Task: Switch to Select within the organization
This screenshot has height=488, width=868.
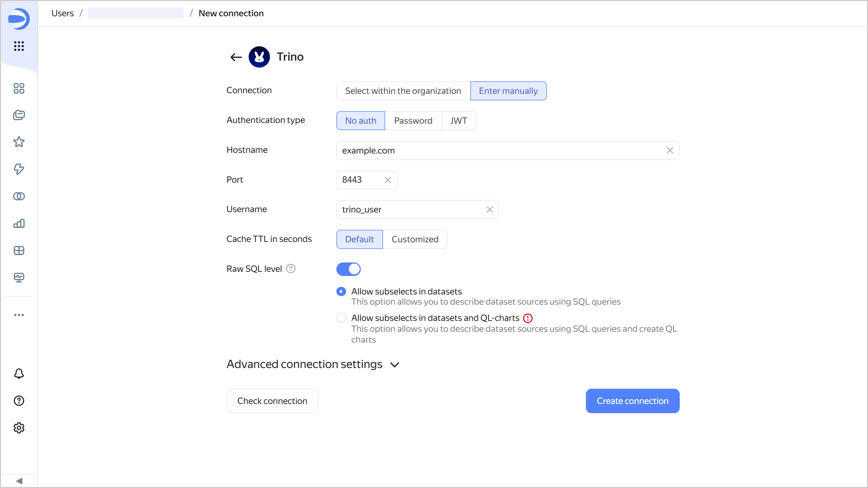Action: coord(403,91)
